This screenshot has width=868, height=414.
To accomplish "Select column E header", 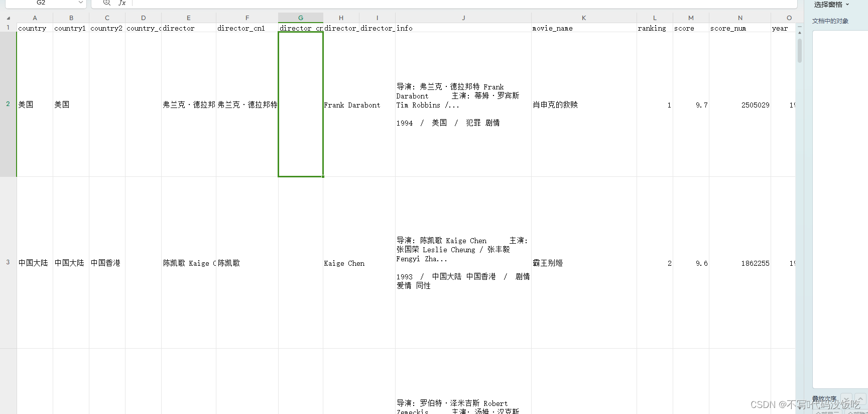I will [x=189, y=18].
